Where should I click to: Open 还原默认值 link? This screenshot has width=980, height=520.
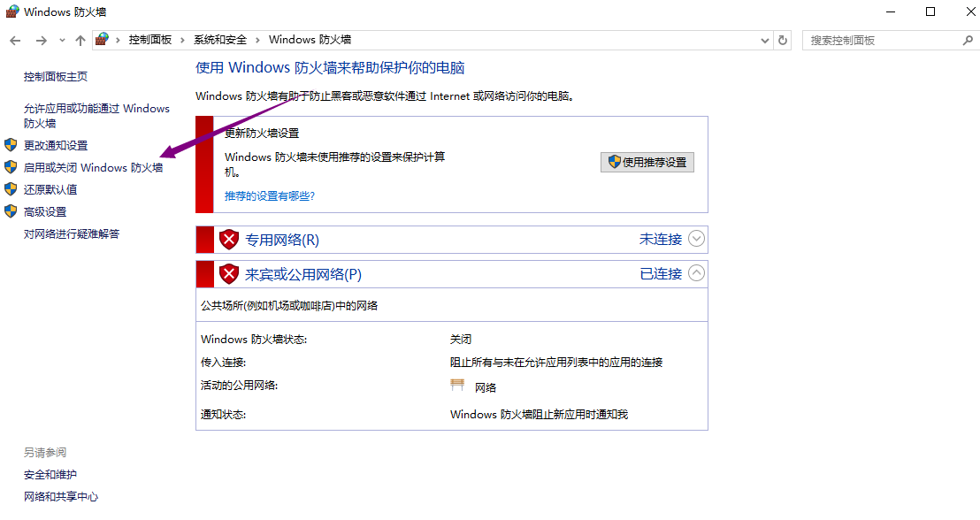pos(50,189)
